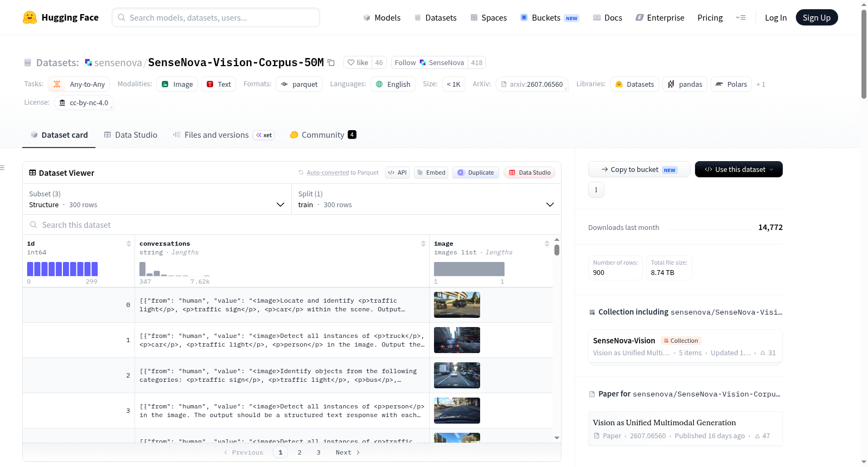Open the sensenova owner link
868x467 pixels.
coord(118,62)
